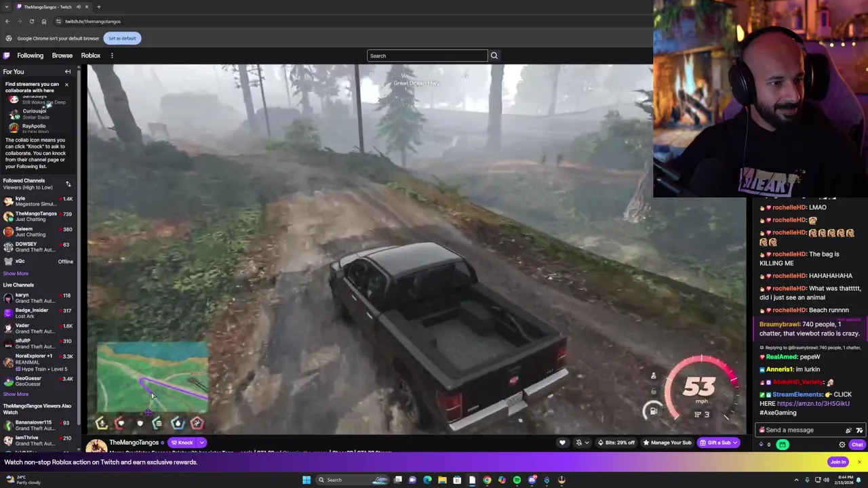Click the purple Chat send button
Image resolution: width=868 pixels, height=488 pixels.
(857, 445)
